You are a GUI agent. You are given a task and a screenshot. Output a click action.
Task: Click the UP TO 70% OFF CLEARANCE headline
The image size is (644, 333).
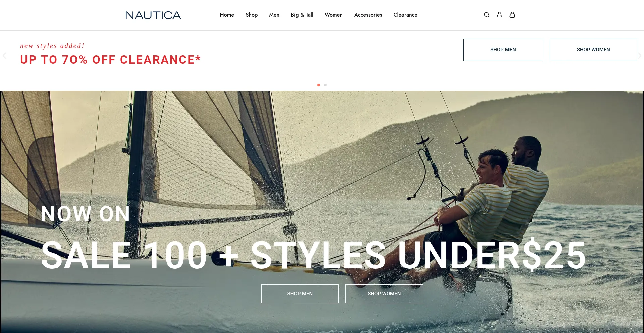(110, 60)
